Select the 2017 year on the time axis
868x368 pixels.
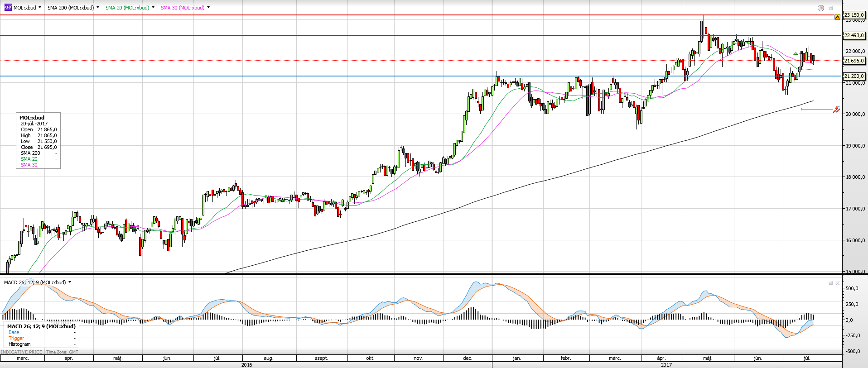666,365
